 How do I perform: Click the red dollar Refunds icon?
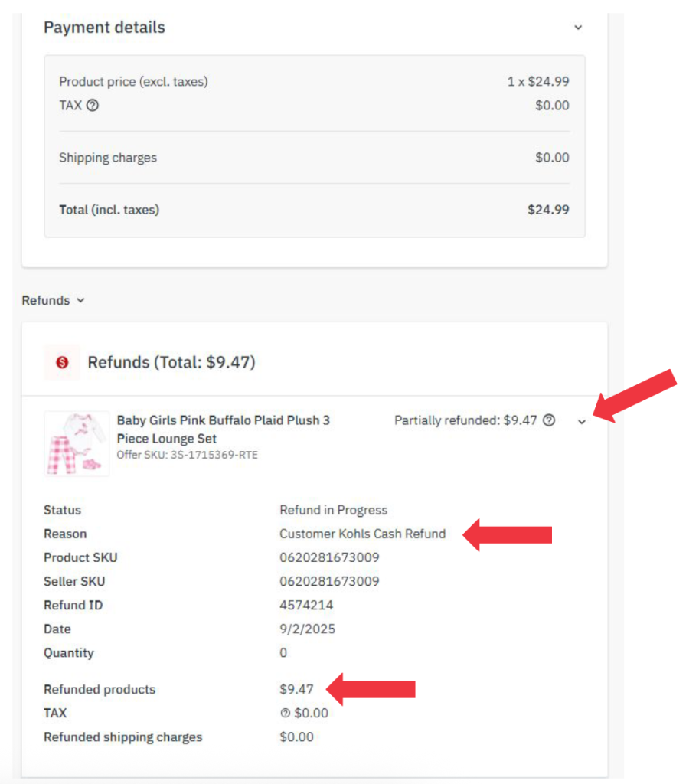coord(62,362)
